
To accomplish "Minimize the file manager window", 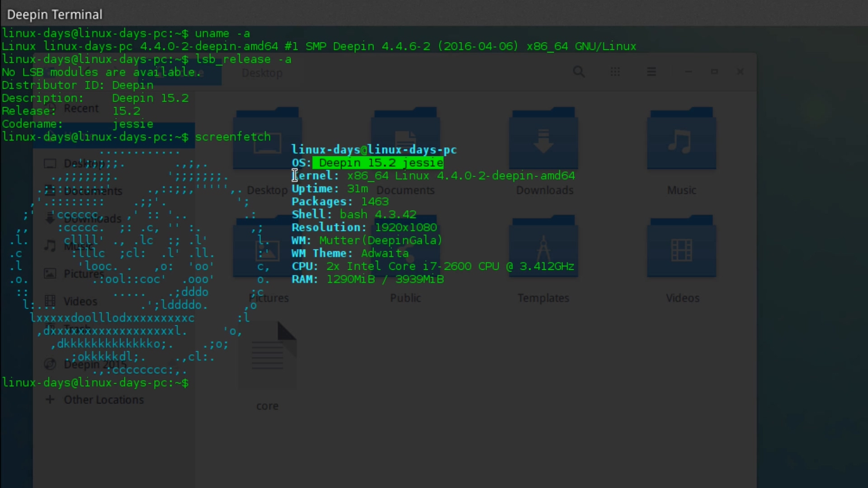I will [x=688, y=72].
